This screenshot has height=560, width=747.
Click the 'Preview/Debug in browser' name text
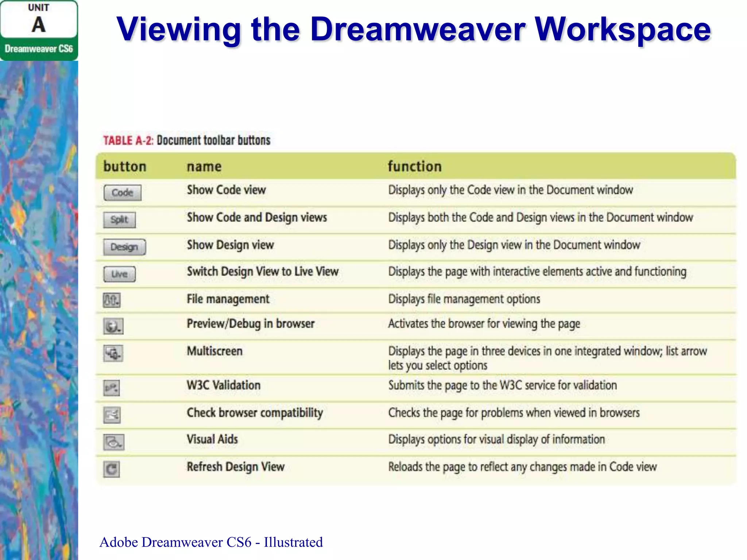[x=251, y=324]
